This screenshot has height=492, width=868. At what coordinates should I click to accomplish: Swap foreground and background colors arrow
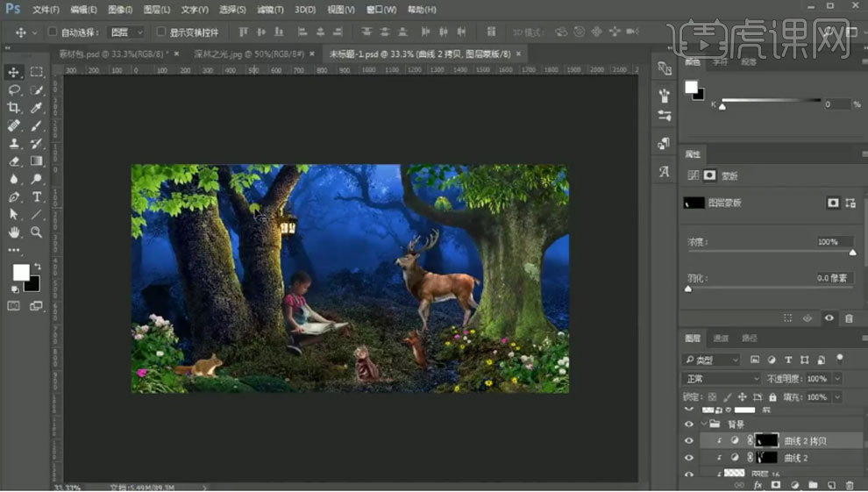tap(37, 267)
